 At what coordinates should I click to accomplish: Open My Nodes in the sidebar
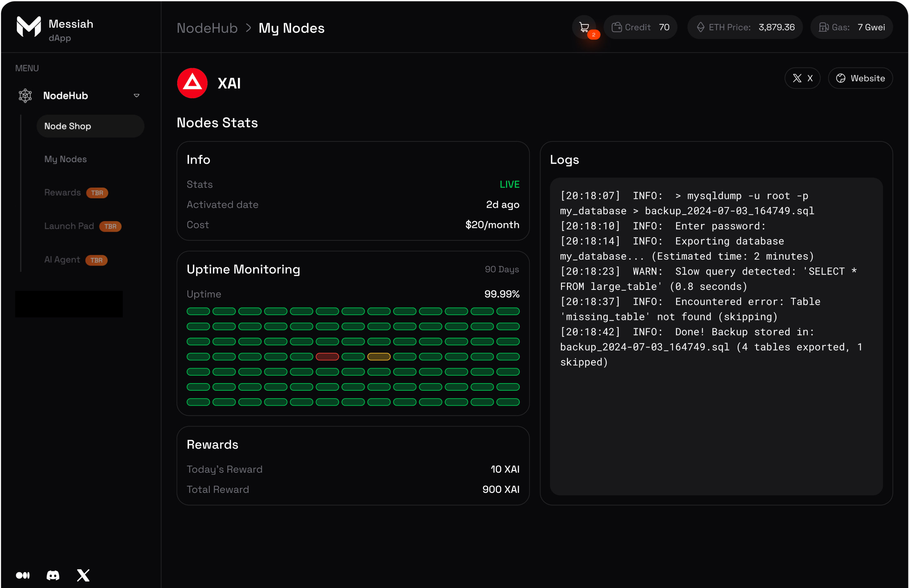[65, 159]
